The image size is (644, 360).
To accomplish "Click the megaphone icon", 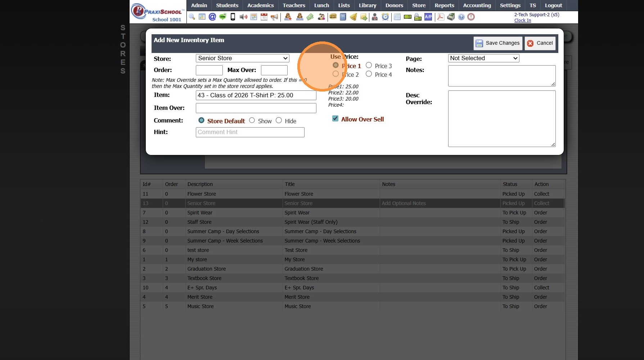I will click(x=274, y=17).
